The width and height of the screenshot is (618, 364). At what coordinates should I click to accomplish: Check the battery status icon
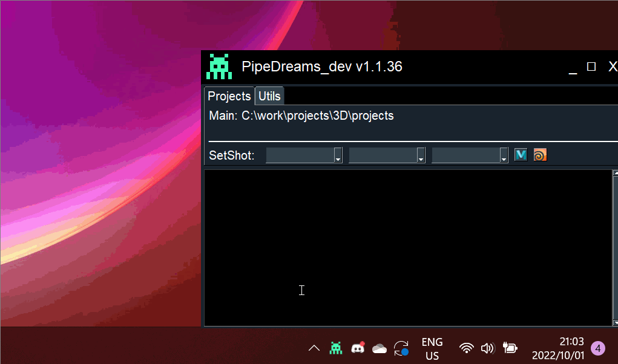click(x=510, y=348)
